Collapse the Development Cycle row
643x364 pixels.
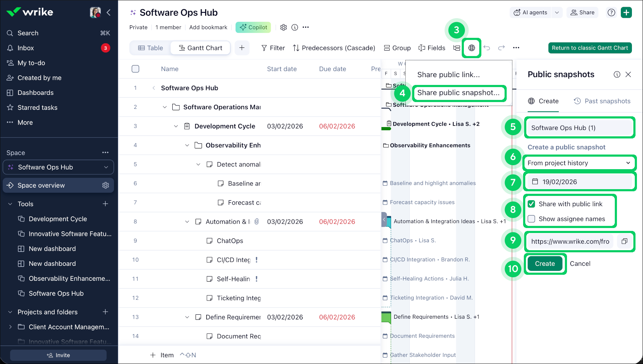[x=176, y=126]
